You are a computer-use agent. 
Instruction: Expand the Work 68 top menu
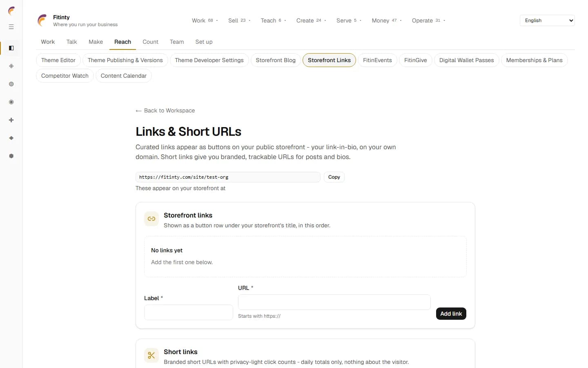205,20
